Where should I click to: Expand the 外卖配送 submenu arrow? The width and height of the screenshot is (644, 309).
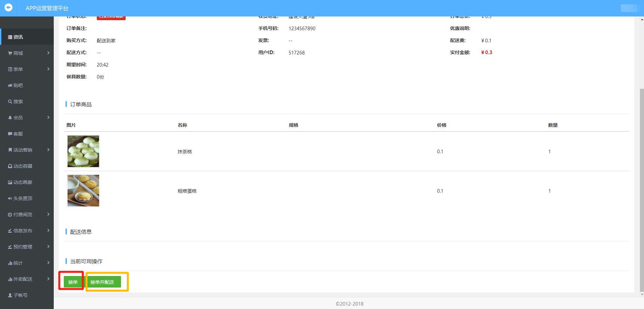[48, 279]
